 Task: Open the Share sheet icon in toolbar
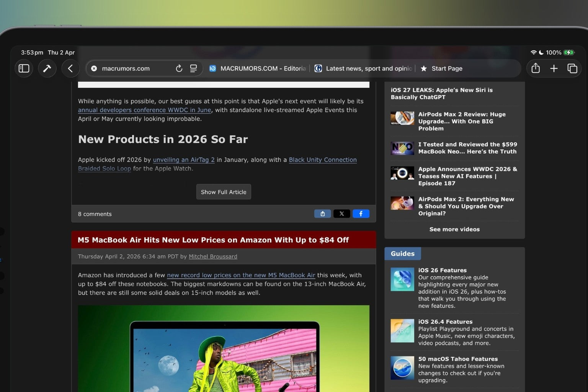(536, 69)
